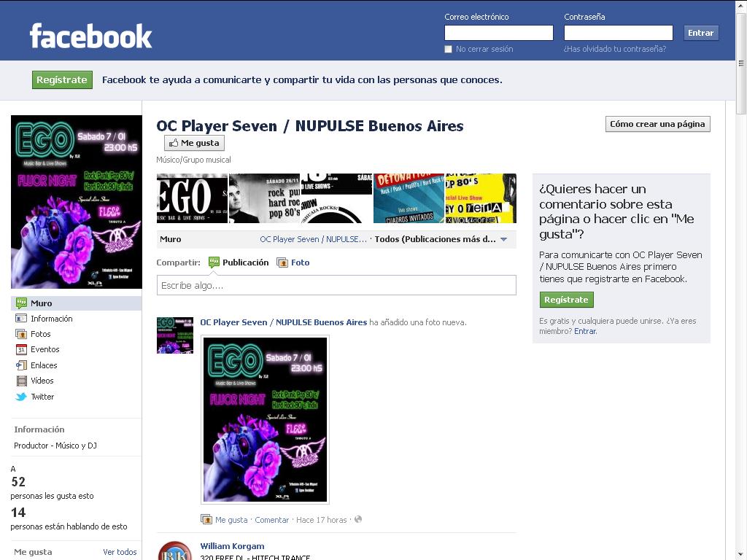
Task: Click the green Regístrate button in top banner
Action: 62,79
